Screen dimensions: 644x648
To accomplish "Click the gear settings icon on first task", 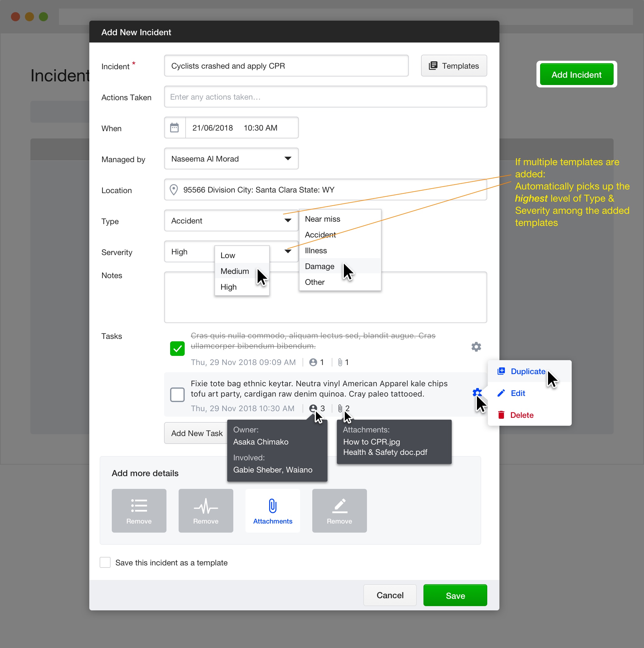I will pyautogui.click(x=477, y=347).
